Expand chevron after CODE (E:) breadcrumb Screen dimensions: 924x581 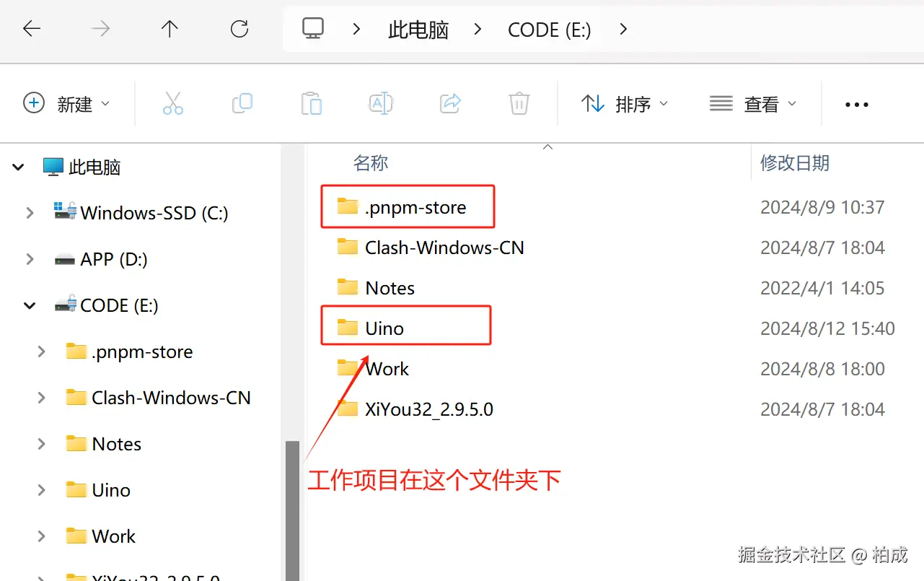tap(623, 29)
